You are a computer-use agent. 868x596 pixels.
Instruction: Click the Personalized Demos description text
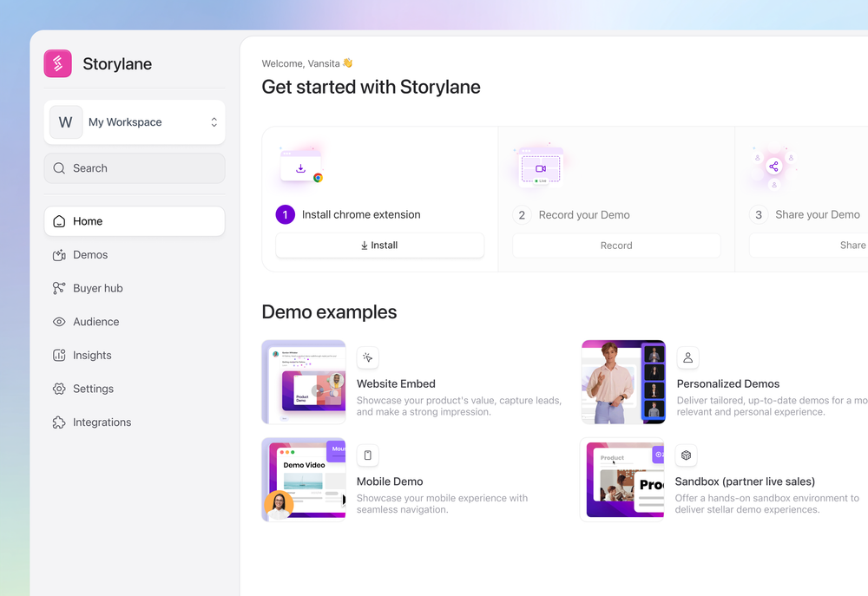click(x=772, y=406)
